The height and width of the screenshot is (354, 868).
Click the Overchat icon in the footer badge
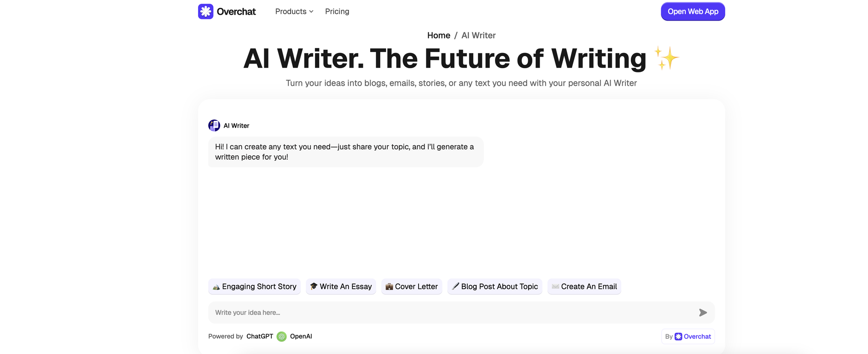(x=678, y=336)
